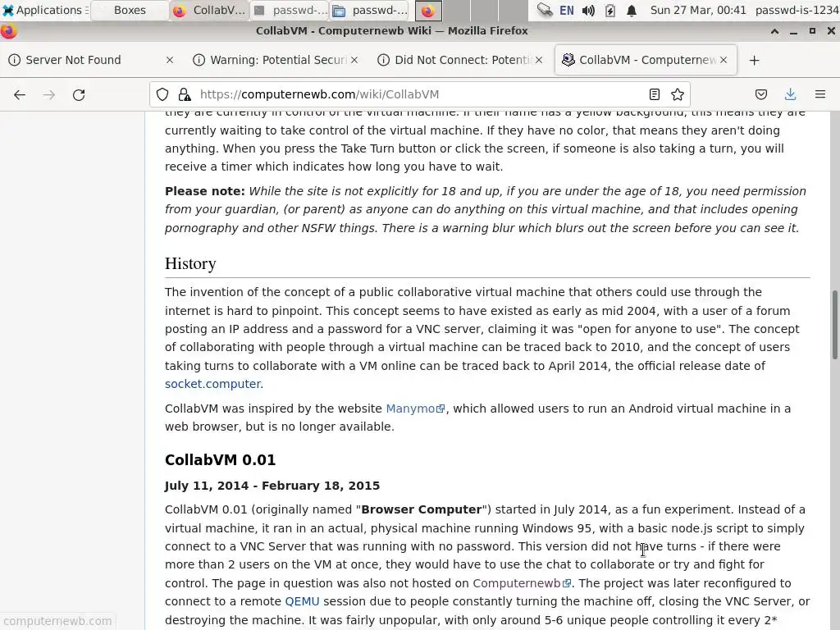This screenshot has height=630, width=840.
Task: Switch to Did Not Connect tab
Action: [x=460, y=60]
